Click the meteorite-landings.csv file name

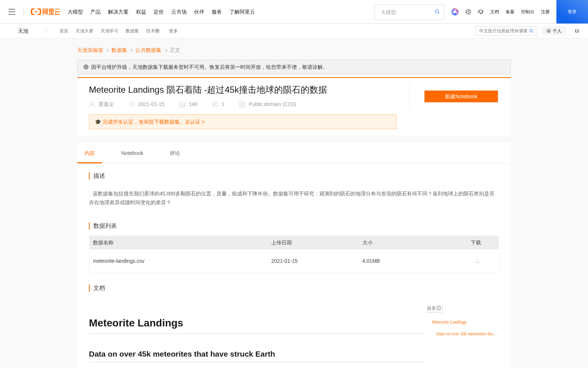click(119, 261)
